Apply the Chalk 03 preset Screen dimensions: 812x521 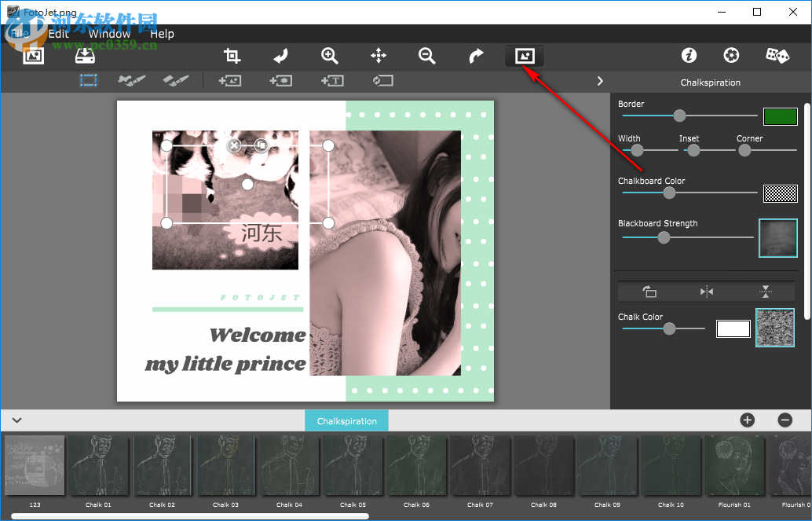click(226, 465)
